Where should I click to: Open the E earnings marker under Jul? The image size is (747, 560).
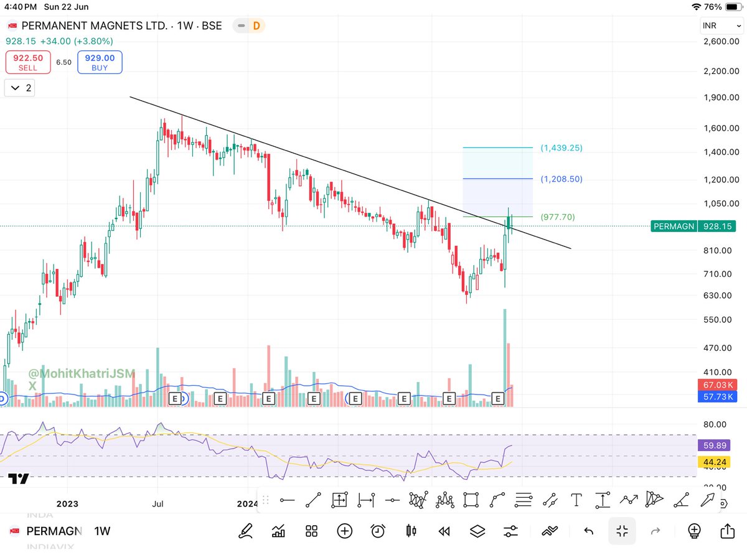(176, 398)
